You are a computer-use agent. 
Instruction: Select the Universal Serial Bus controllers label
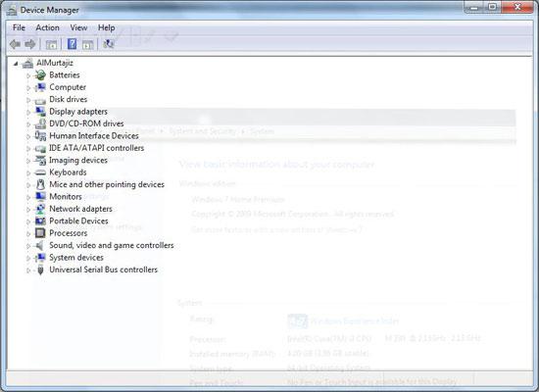point(103,269)
